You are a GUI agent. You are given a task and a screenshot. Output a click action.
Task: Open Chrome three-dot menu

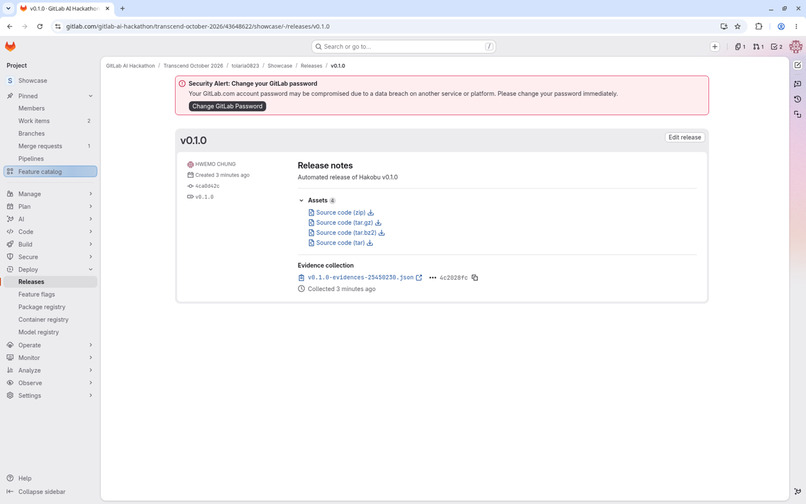pos(796,26)
